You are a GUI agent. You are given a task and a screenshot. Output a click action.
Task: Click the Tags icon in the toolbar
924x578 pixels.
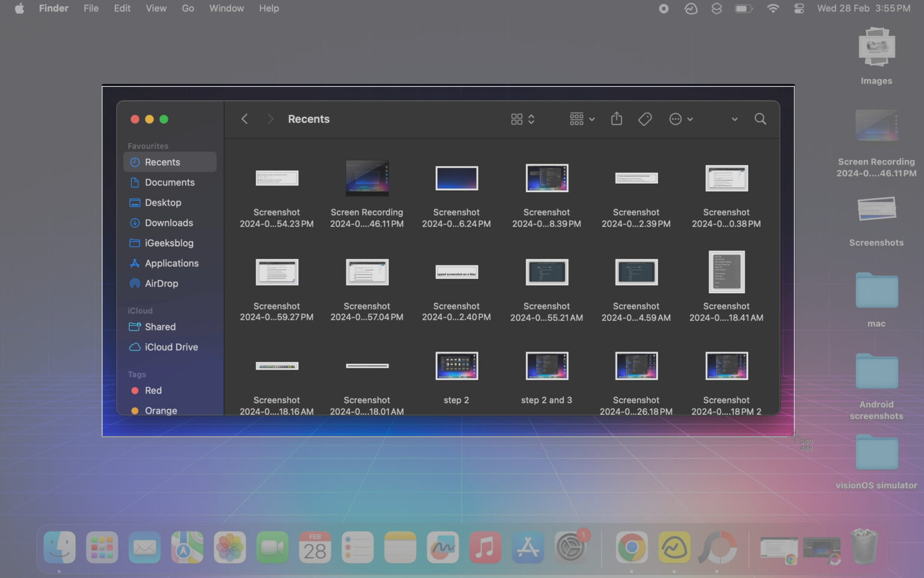click(645, 119)
